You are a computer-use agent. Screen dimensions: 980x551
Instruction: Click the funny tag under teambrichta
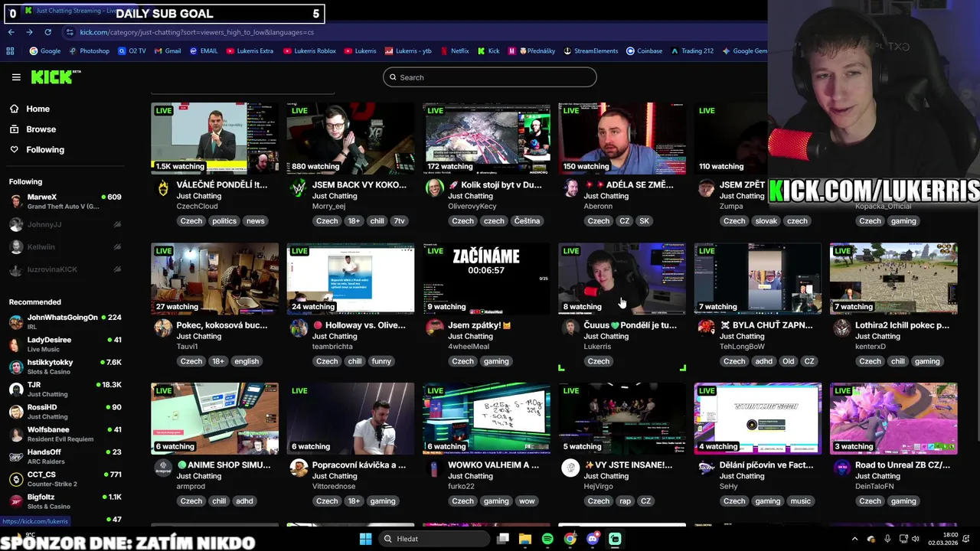coord(381,361)
